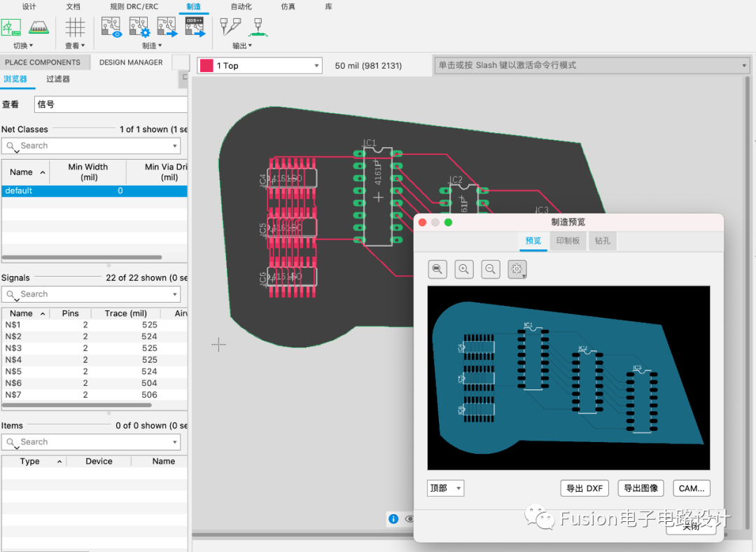Open settings gear in preview dialog

coord(517,269)
